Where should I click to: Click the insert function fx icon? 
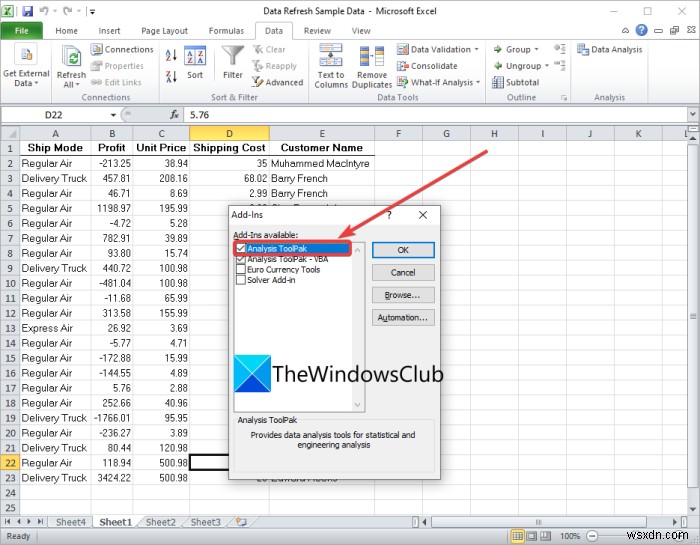(x=175, y=115)
